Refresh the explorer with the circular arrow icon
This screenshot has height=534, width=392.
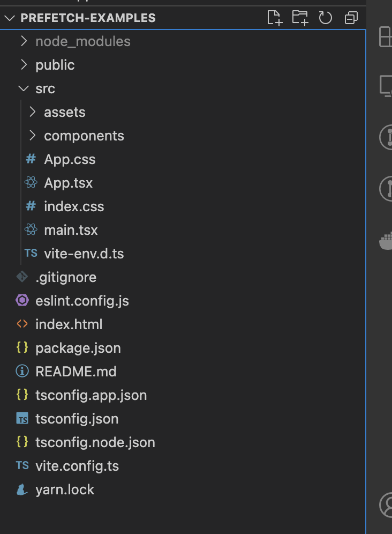(x=325, y=18)
